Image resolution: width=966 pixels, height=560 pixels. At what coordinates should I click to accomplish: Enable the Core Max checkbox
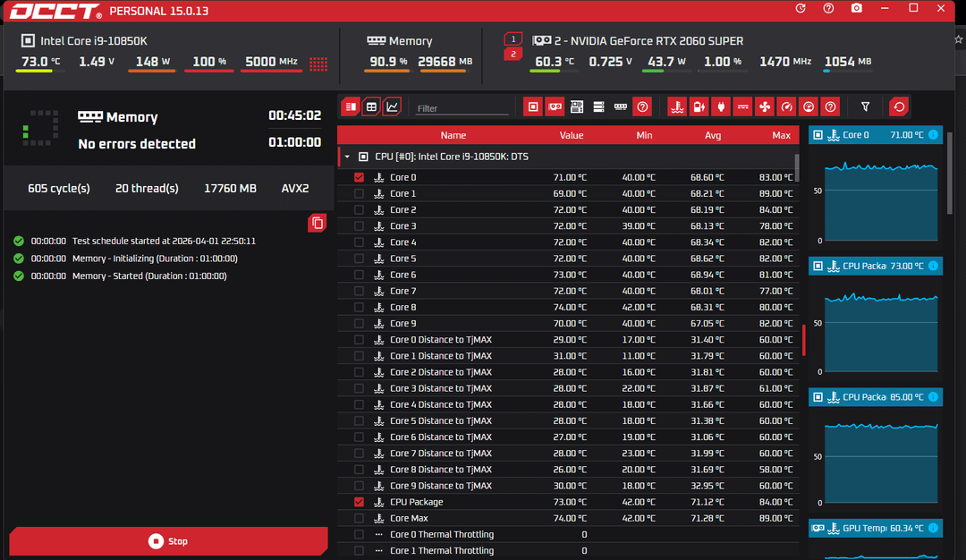(360, 518)
